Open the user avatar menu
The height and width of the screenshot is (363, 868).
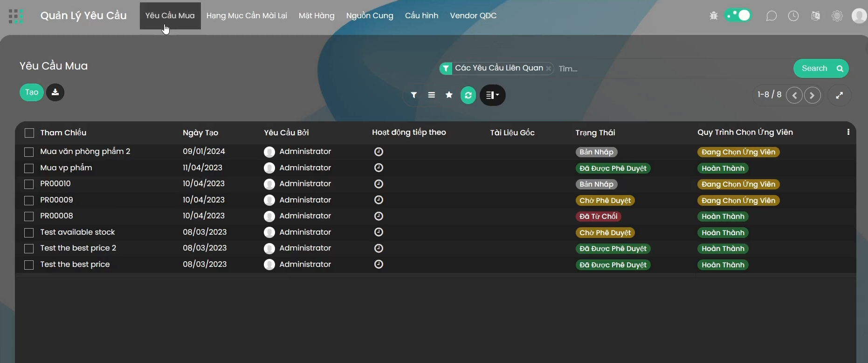pos(859,16)
